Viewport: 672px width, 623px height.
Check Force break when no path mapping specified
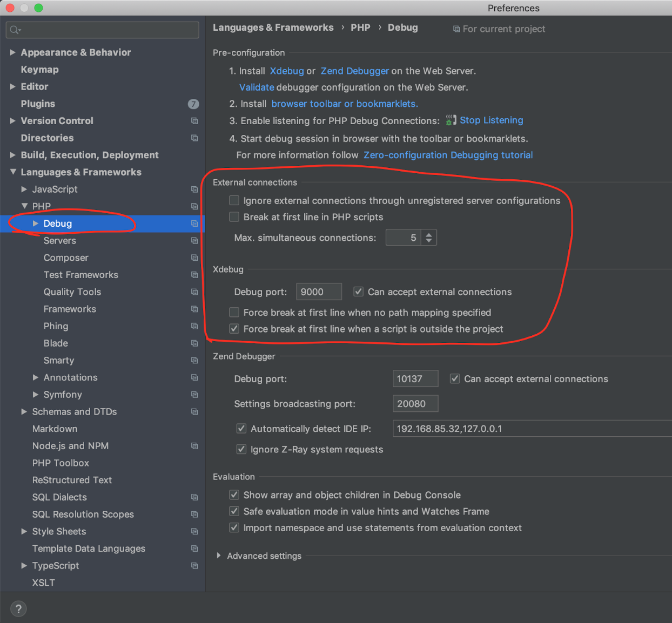click(x=234, y=312)
